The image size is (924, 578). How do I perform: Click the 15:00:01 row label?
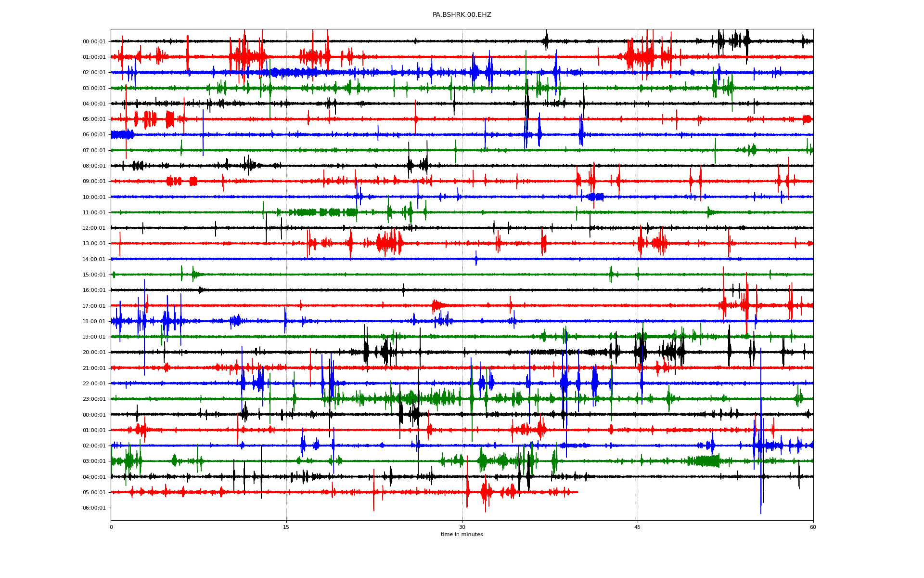[94, 275]
